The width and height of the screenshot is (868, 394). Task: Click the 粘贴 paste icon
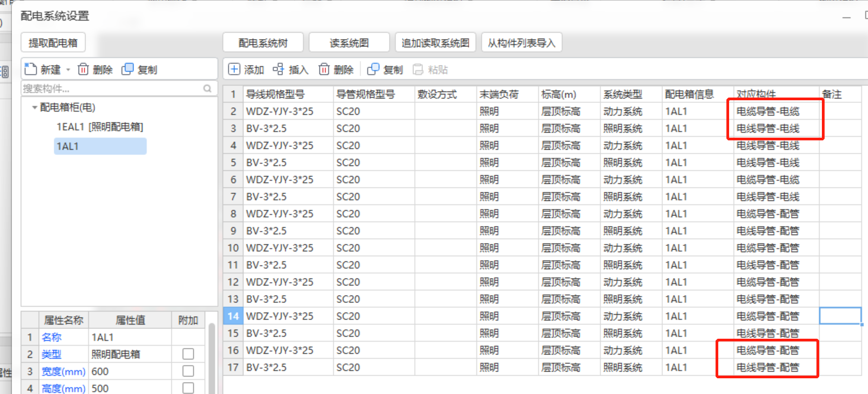(418, 69)
